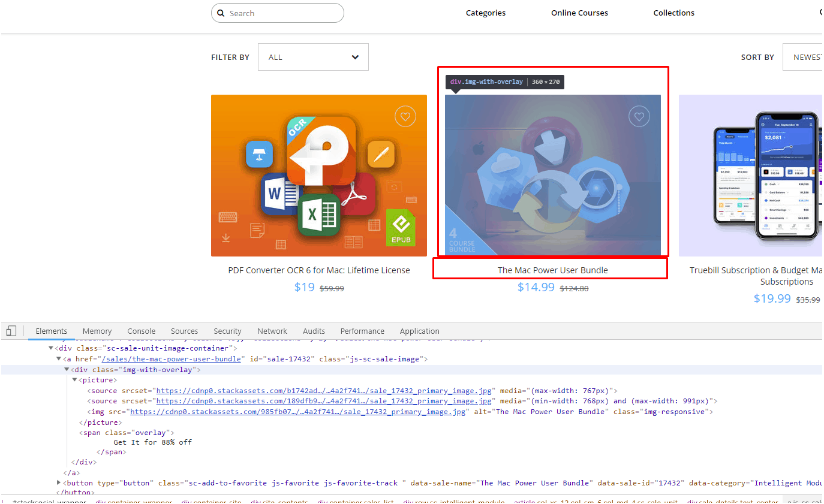This screenshot has height=504, width=824.
Task: Click into the Search input field
Action: 282,13
